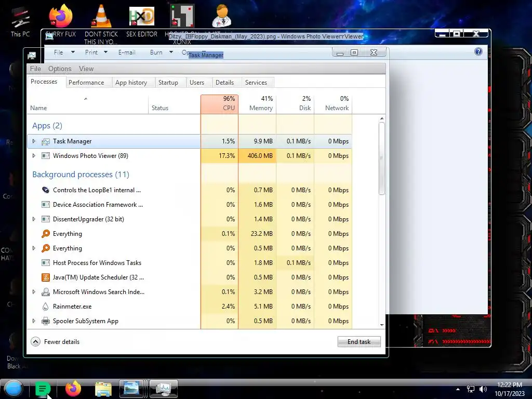The image size is (532, 399).
Task: Sort processes by Network column
Action: [x=333, y=104]
